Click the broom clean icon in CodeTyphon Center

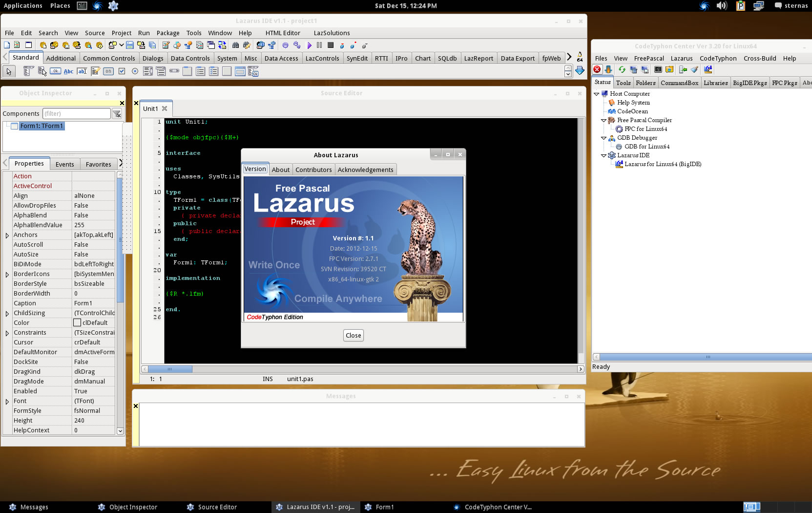coord(694,69)
